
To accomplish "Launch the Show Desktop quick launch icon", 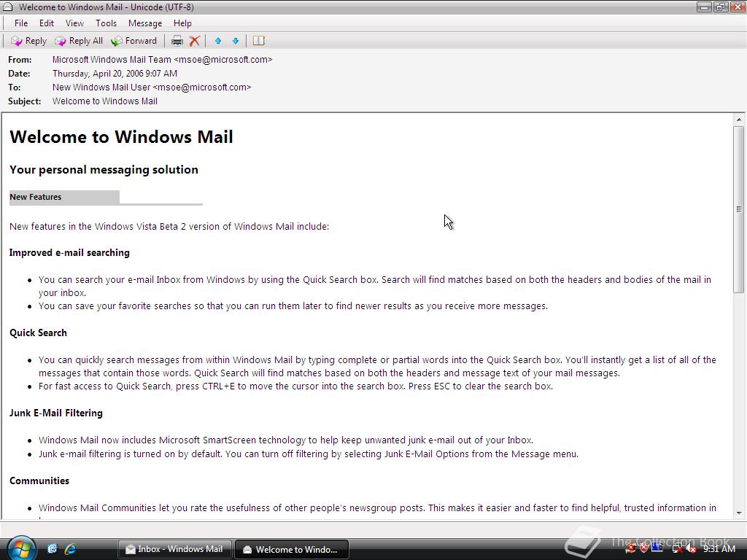I will click(52, 549).
